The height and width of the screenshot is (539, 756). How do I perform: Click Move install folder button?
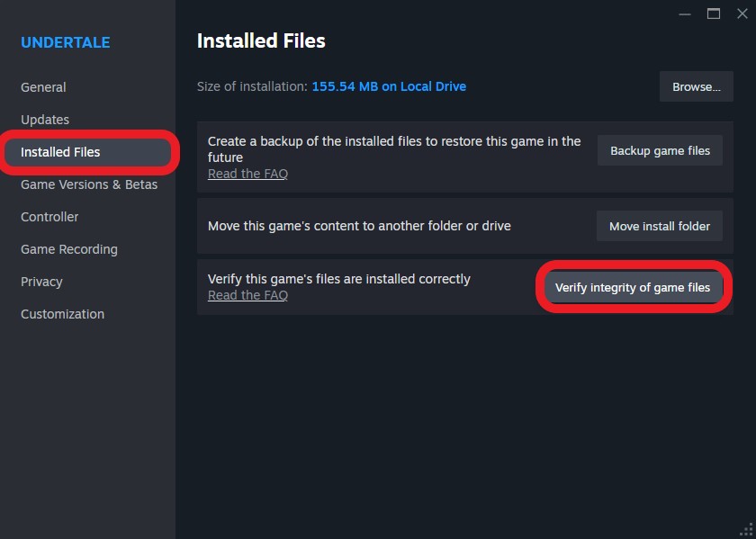(660, 226)
